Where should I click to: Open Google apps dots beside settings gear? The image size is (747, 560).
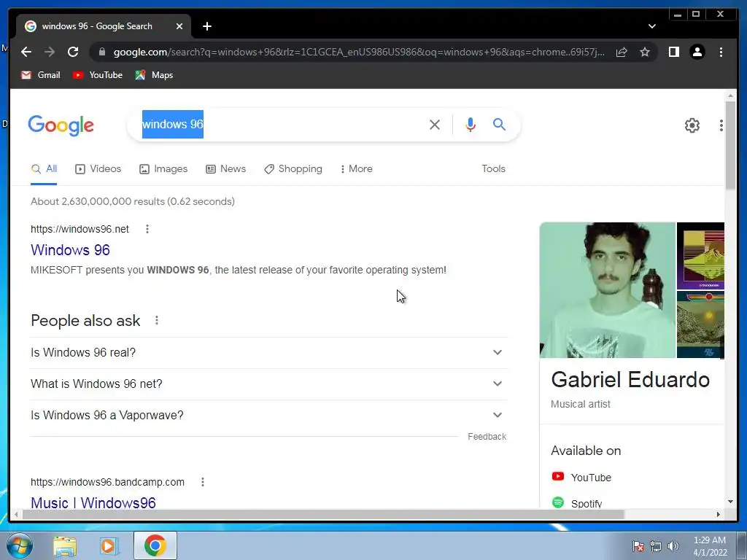(x=721, y=125)
